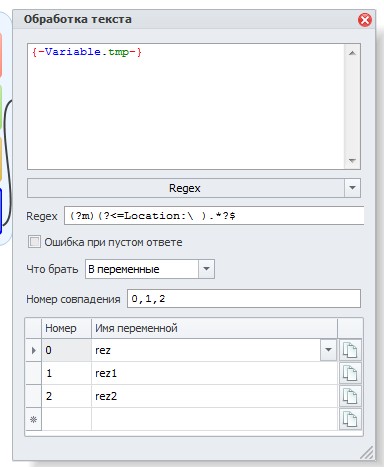The width and height of the screenshot is (384, 467).
Task: Click the copy icon in the rez row
Action: coord(350,351)
